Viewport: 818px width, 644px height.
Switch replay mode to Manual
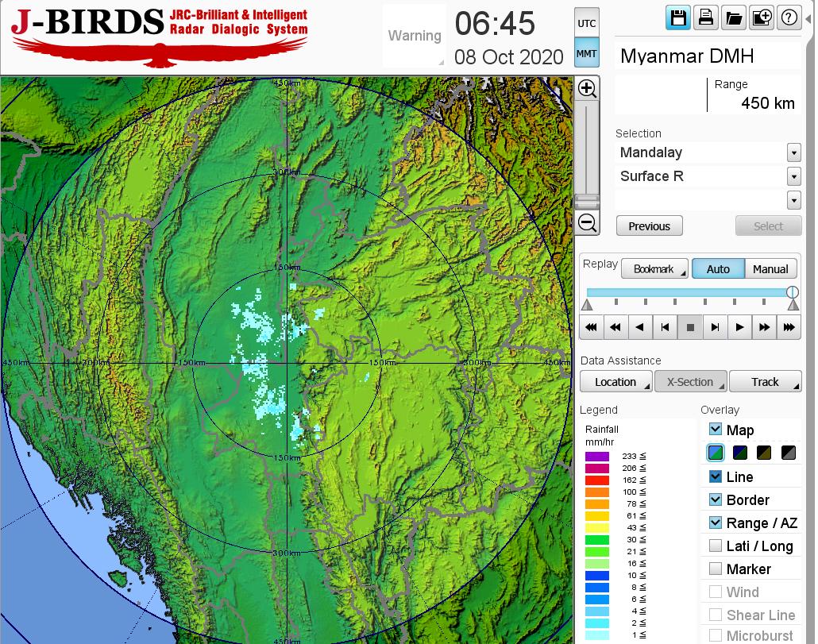click(x=770, y=269)
